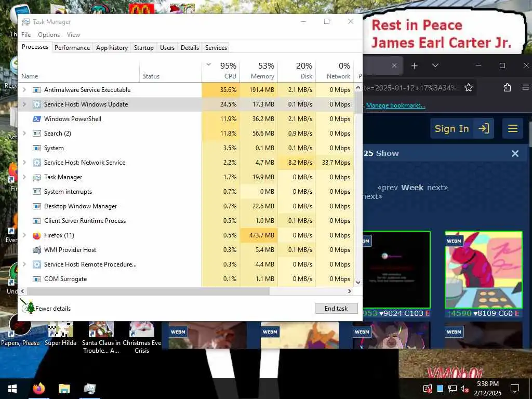
Task: Open the notification center icon
Action: tap(515, 389)
